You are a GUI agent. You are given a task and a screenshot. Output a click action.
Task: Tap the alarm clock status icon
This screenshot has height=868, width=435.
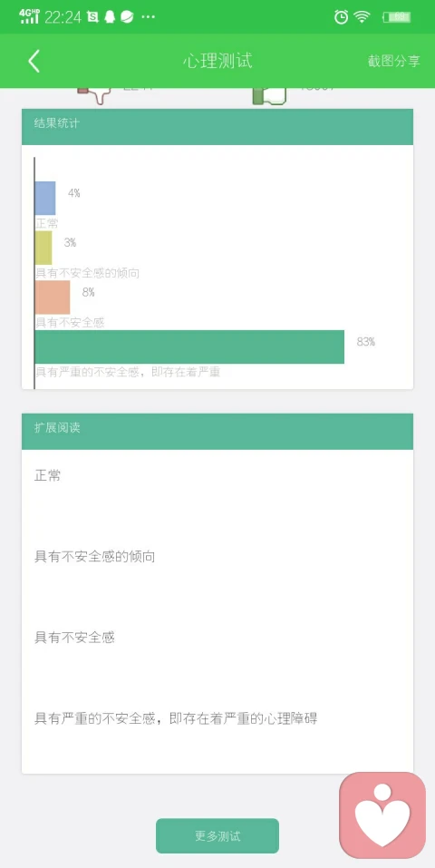pos(342,17)
